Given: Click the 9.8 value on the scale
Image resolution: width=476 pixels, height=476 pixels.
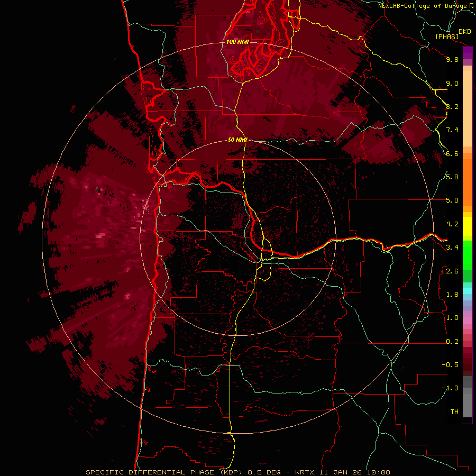Looking at the screenshot, I should (x=452, y=59).
